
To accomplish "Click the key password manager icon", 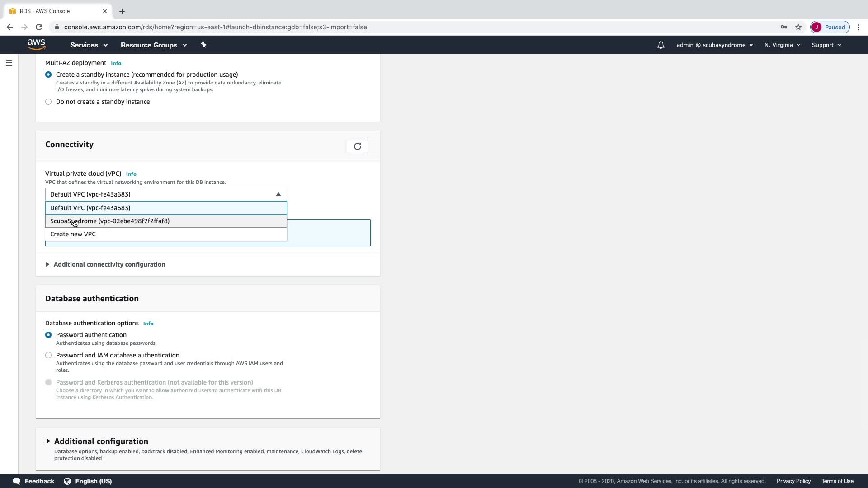I will click(783, 27).
